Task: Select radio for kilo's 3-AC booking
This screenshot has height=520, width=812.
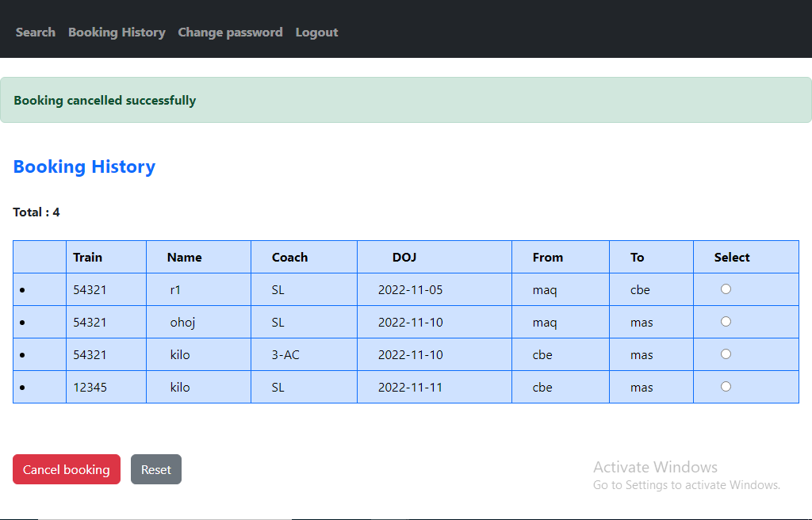Action: point(726,354)
